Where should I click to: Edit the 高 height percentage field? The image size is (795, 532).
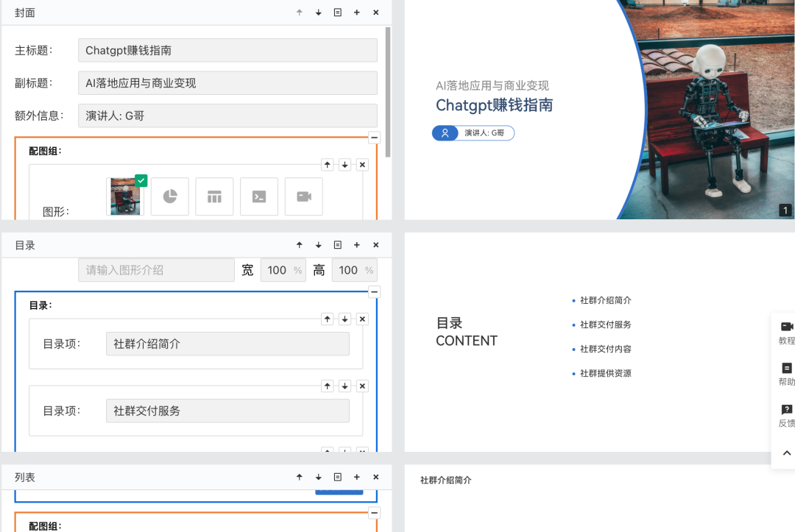coord(354,270)
